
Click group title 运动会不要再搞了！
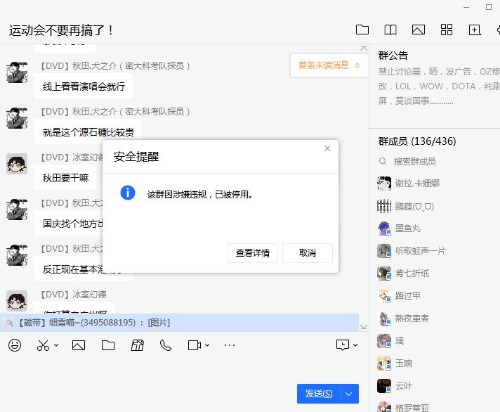click(61, 30)
